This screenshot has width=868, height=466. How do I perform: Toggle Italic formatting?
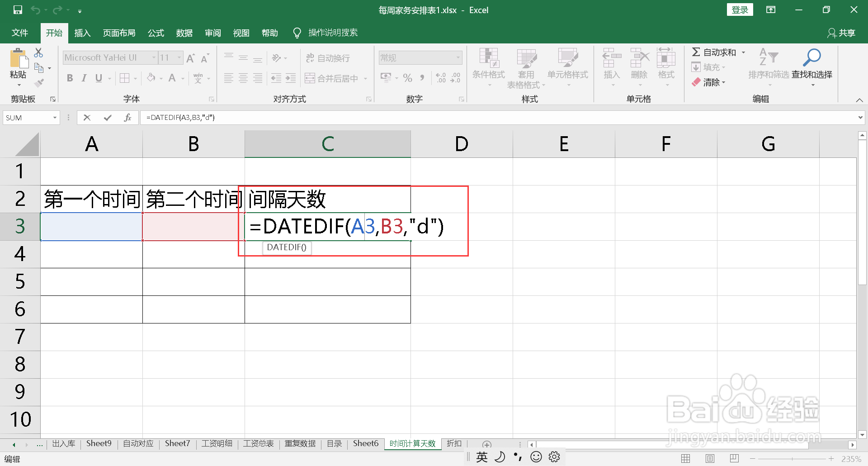[x=84, y=78]
